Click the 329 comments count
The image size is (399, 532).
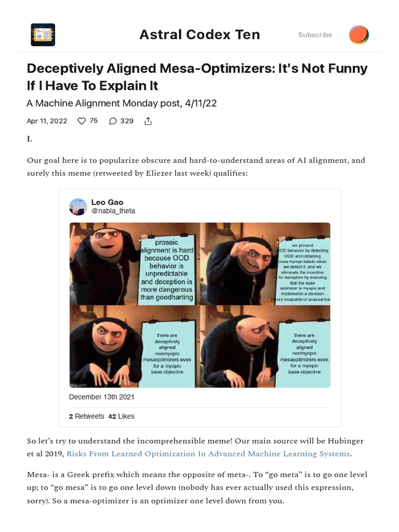click(127, 121)
